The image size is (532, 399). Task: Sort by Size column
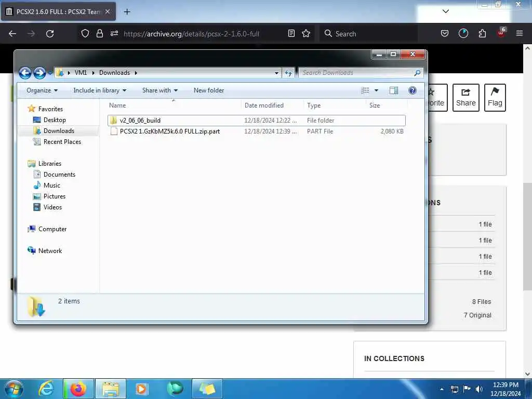[387, 105]
